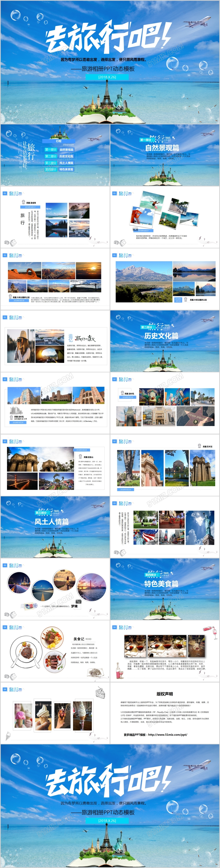Open the Statue of Liberty photo

pyautogui.click(x=200, y=528)
